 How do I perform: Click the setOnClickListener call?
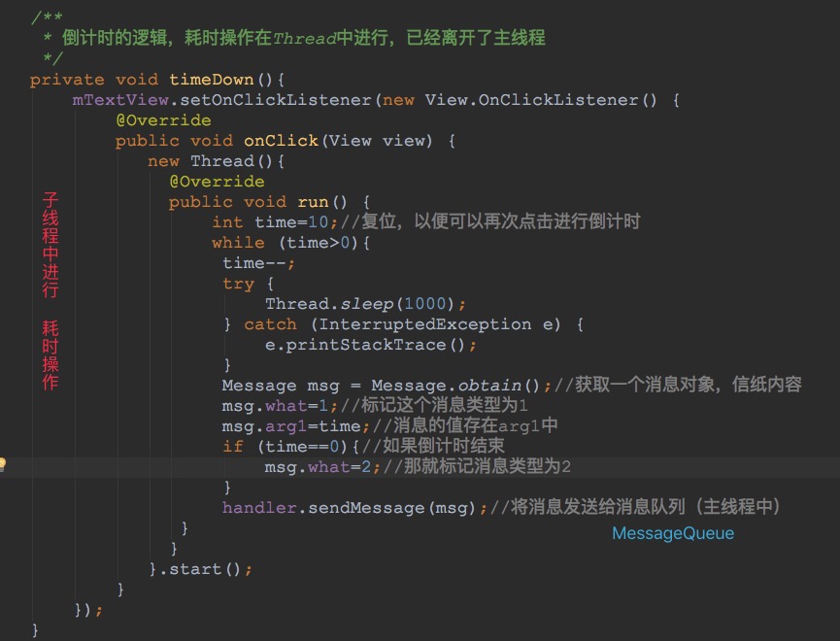tap(276, 100)
